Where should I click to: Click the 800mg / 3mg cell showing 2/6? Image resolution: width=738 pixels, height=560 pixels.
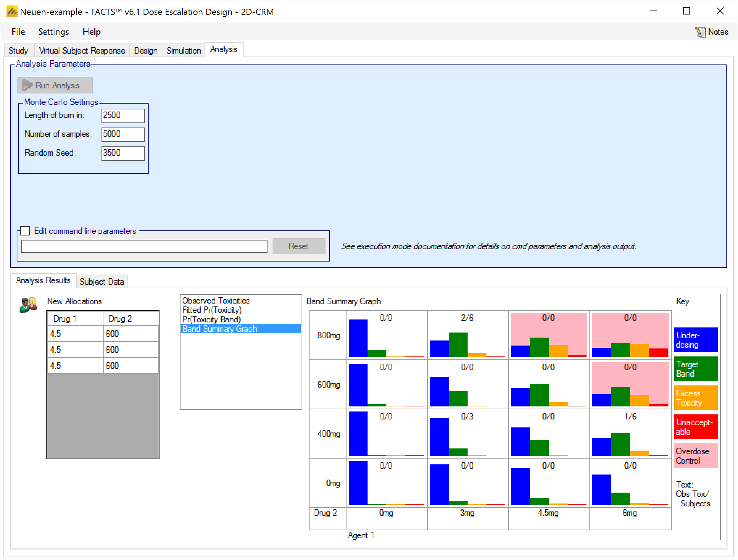tap(467, 335)
